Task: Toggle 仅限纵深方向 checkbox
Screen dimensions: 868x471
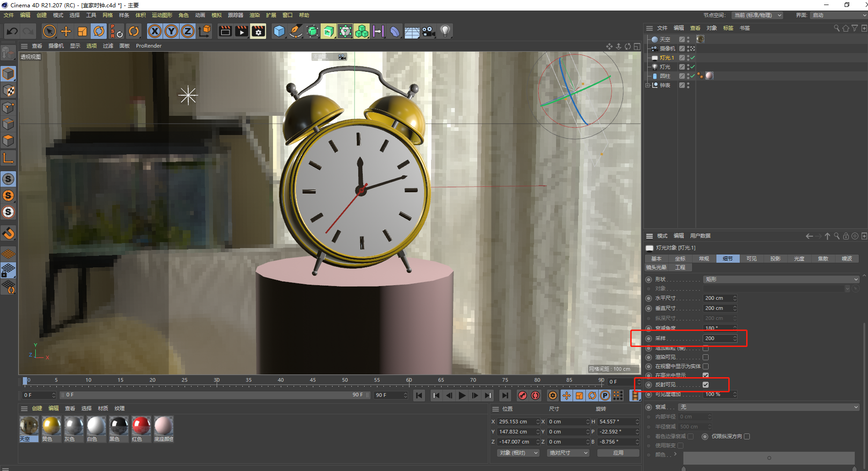Action: pyautogui.click(x=747, y=436)
